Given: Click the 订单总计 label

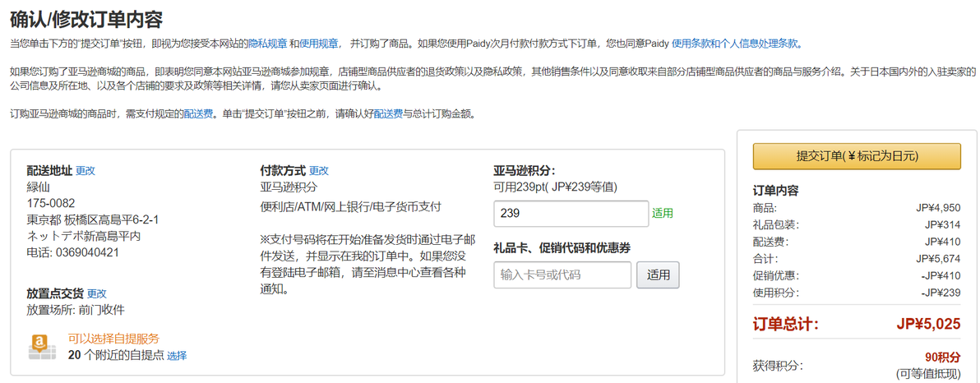Looking at the screenshot, I should [786, 325].
